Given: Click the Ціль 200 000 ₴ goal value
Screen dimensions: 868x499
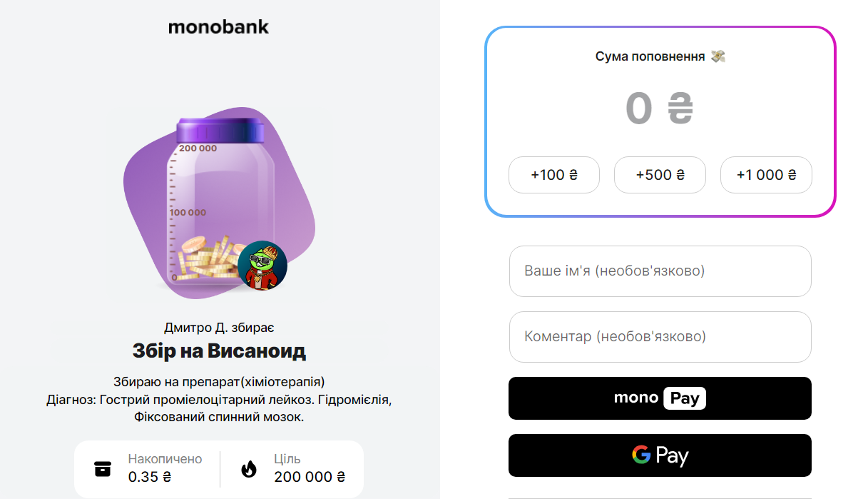Looking at the screenshot, I should click(310, 477).
